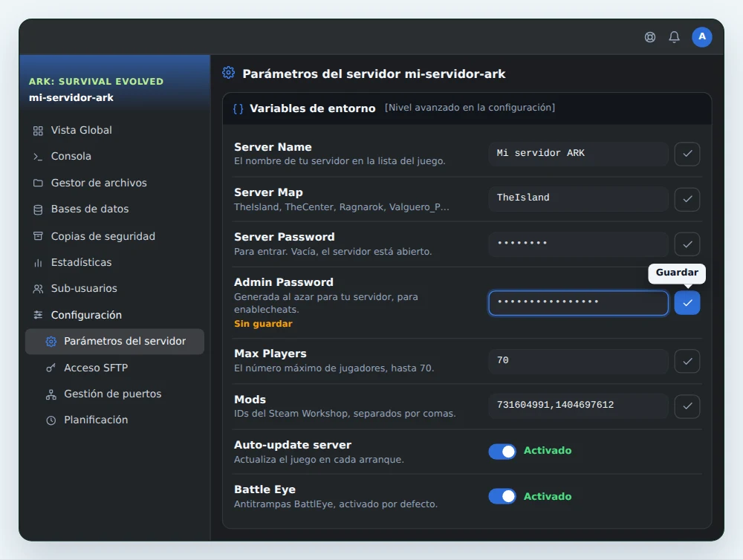Screen dimensions: 743x560
Task: Select Parámetros del servidor submenu item
Action: tap(114, 341)
